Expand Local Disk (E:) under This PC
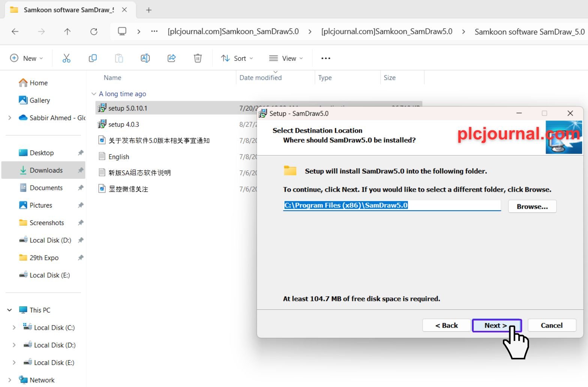Image resolution: width=588 pixels, height=387 pixels. pyautogui.click(x=14, y=363)
